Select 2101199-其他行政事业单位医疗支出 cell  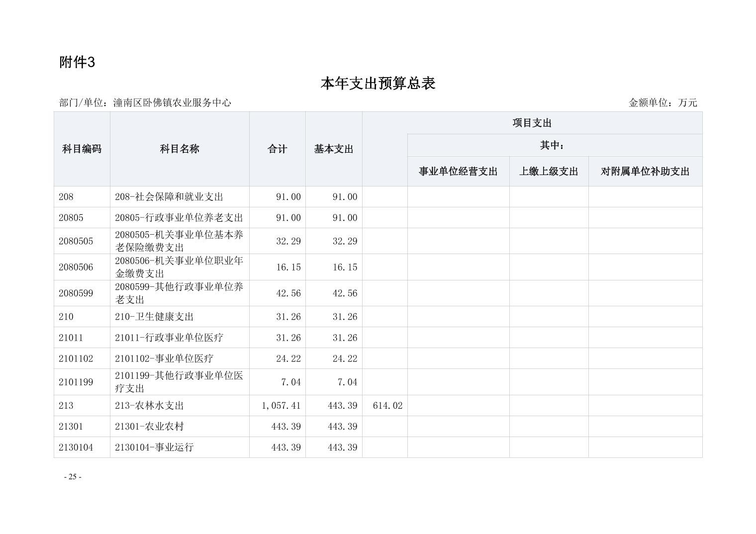[180, 382]
